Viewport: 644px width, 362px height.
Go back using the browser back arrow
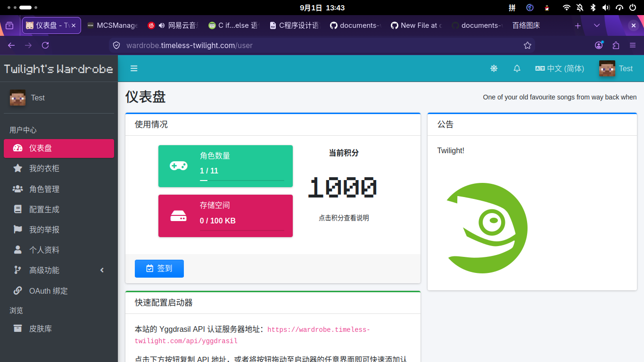[11, 45]
